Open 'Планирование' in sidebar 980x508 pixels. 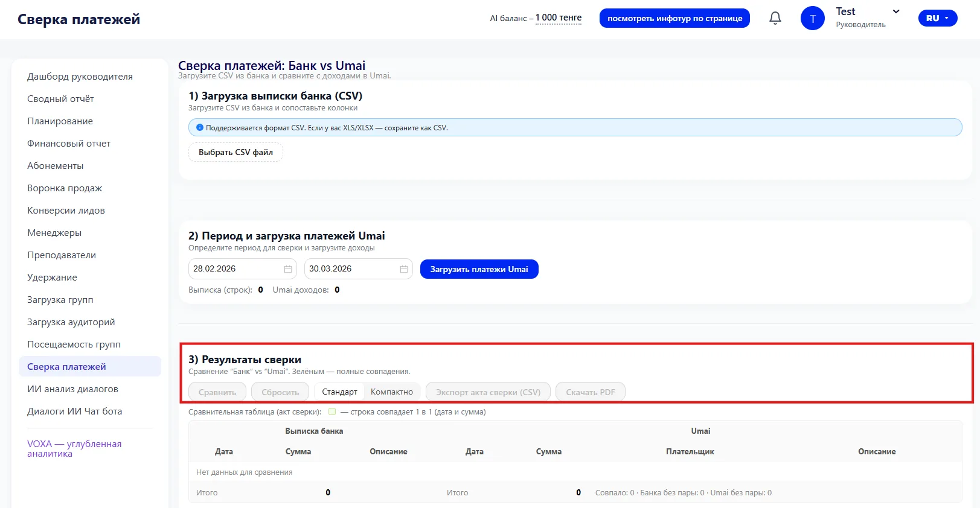pyautogui.click(x=60, y=121)
